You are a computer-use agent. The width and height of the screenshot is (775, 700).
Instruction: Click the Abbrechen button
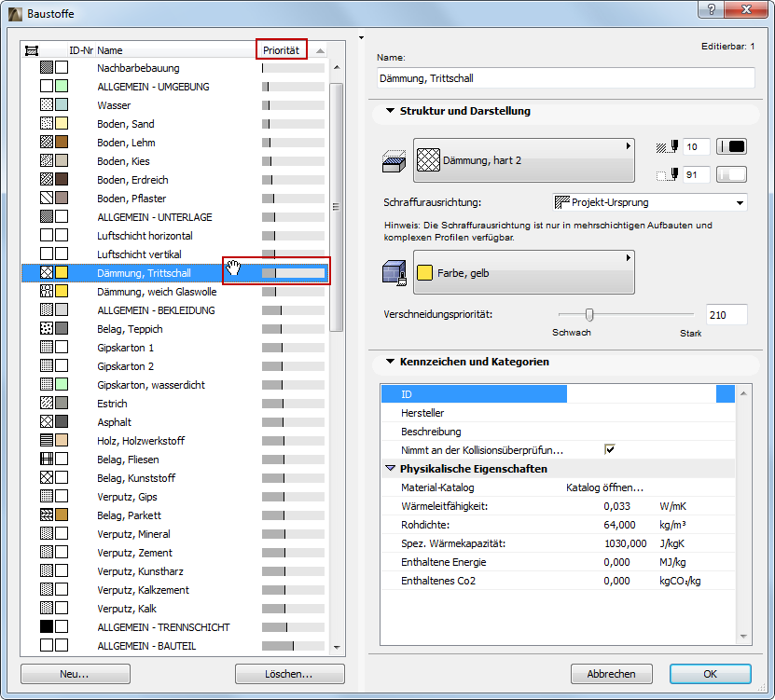[x=612, y=674]
